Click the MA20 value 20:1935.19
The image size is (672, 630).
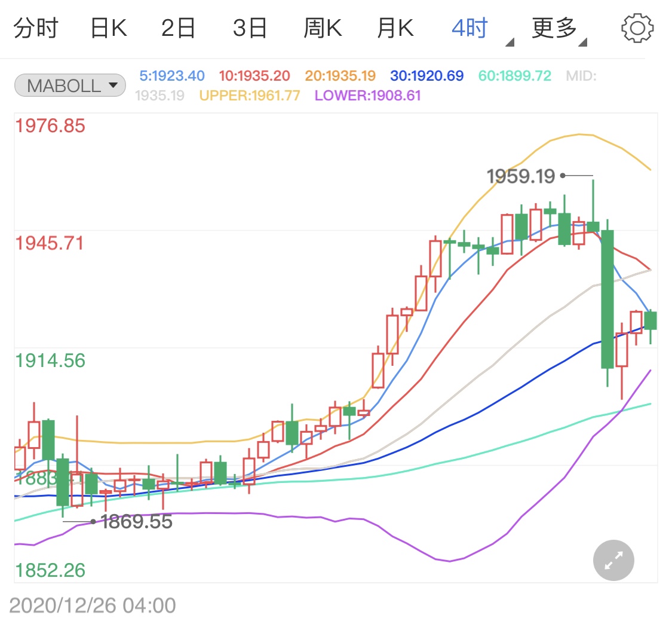(x=340, y=76)
